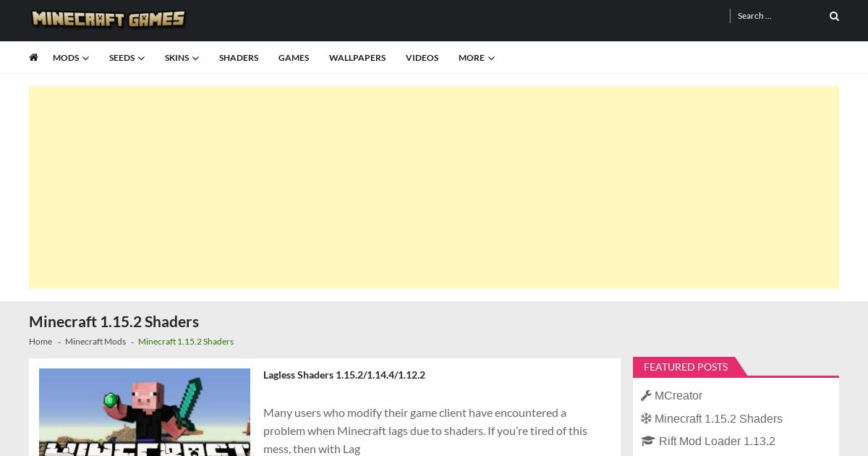Open Lagless Shaders 1.15.2/1.14.4/1.12.2 post title
Image resolution: width=868 pixels, height=456 pixels.
click(344, 375)
